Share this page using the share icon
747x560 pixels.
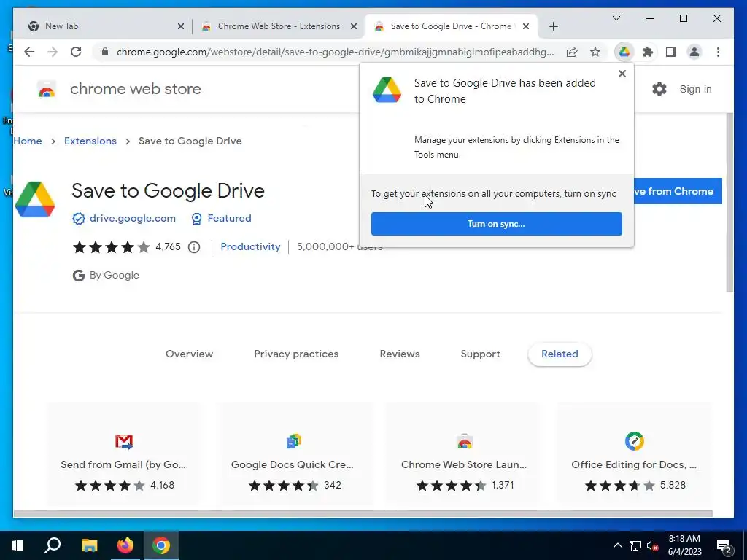pos(572,52)
